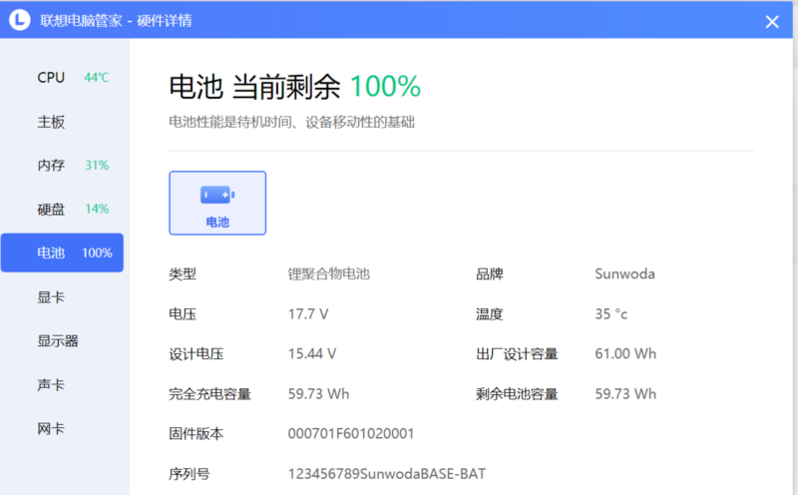
Task: Click the Lenovo PC Manager logo icon
Action: [19, 20]
